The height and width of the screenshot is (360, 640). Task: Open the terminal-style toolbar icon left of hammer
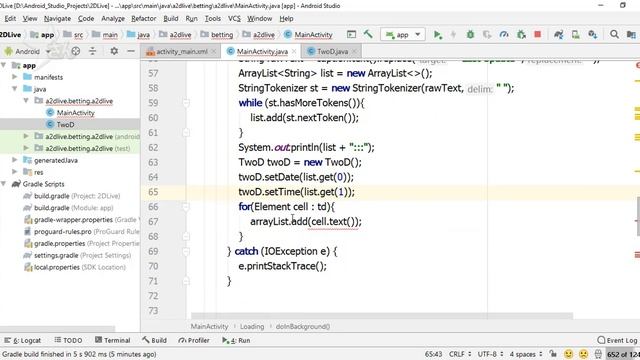coord(351,34)
